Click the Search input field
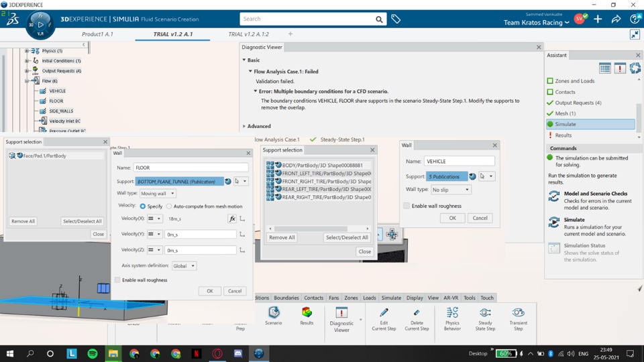Image resolution: width=644 pixels, height=362 pixels. pyautogui.click(x=307, y=19)
